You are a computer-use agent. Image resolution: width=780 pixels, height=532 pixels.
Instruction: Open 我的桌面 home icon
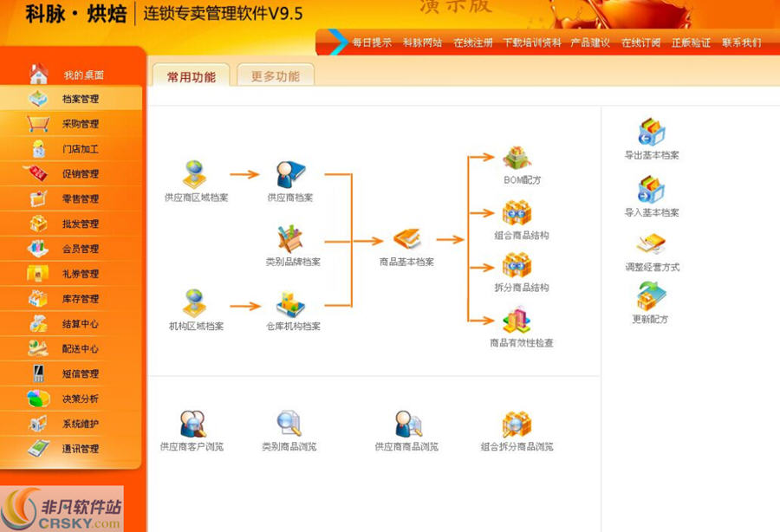(39, 75)
